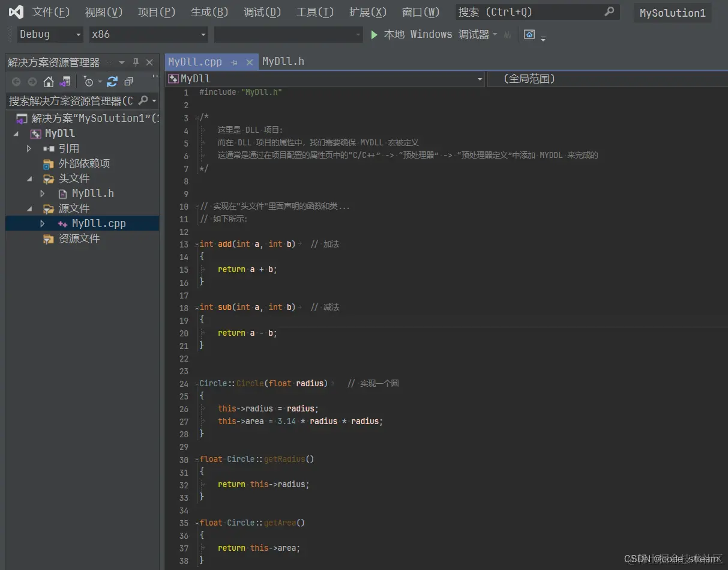Click the 搜索 (Ctrl+Q) search box
The width and height of the screenshot is (728, 570).
[528, 12]
